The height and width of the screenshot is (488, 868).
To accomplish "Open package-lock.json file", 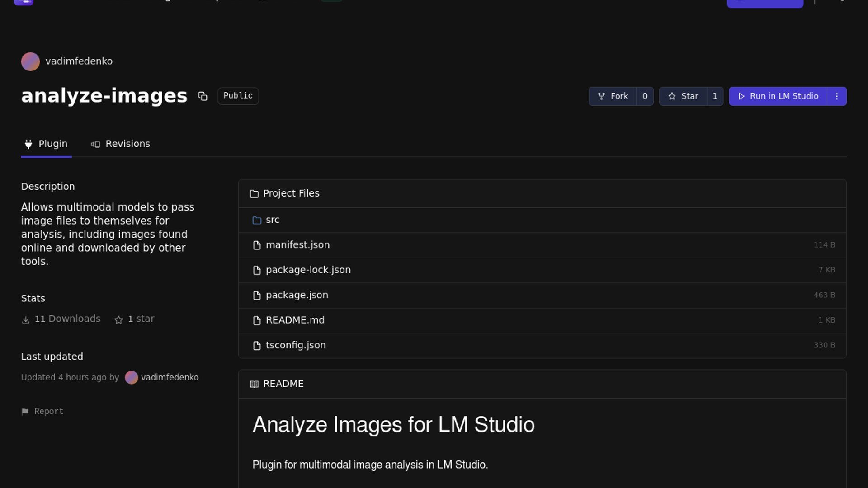I will pos(308,270).
